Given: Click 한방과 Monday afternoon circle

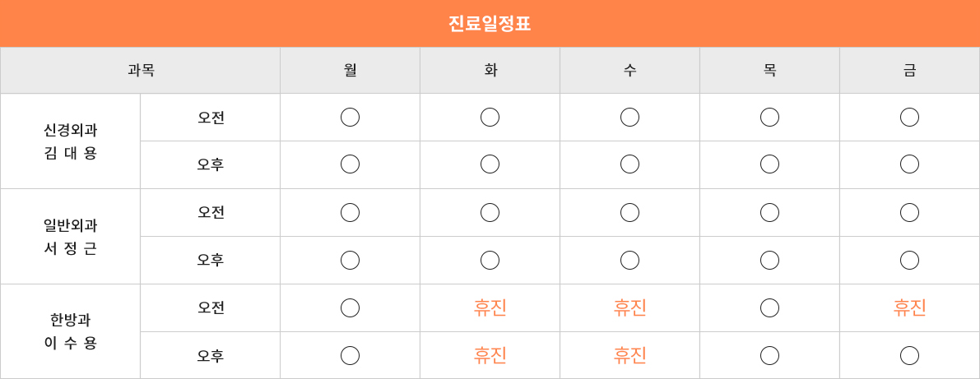Looking at the screenshot, I should click(x=350, y=356).
